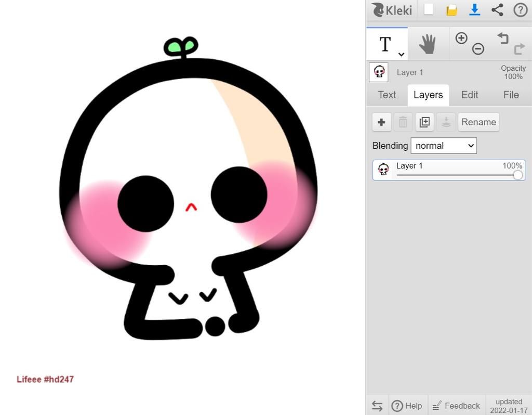Swap the panel side with the arrows icon
The width and height of the screenshot is (532, 415).
377,406
